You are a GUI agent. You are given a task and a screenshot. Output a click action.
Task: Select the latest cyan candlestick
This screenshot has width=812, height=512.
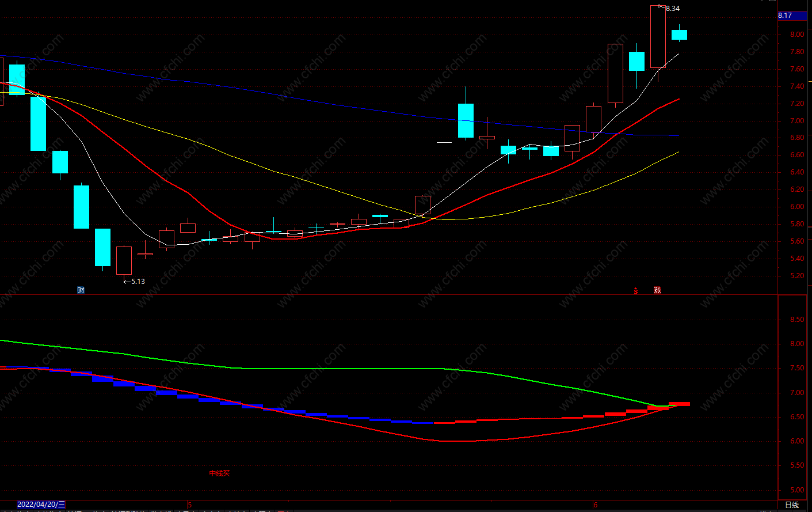(679, 35)
